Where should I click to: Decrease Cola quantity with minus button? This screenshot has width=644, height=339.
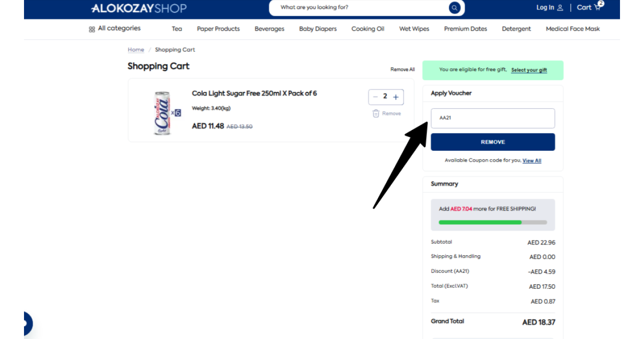pyautogui.click(x=375, y=97)
